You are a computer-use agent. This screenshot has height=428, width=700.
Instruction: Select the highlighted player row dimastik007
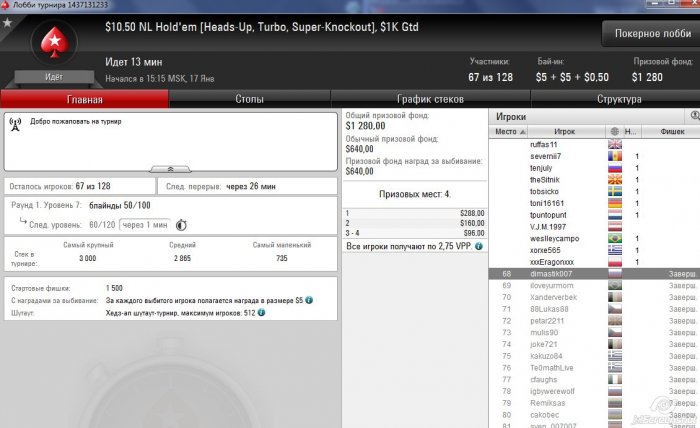click(x=594, y=274)
